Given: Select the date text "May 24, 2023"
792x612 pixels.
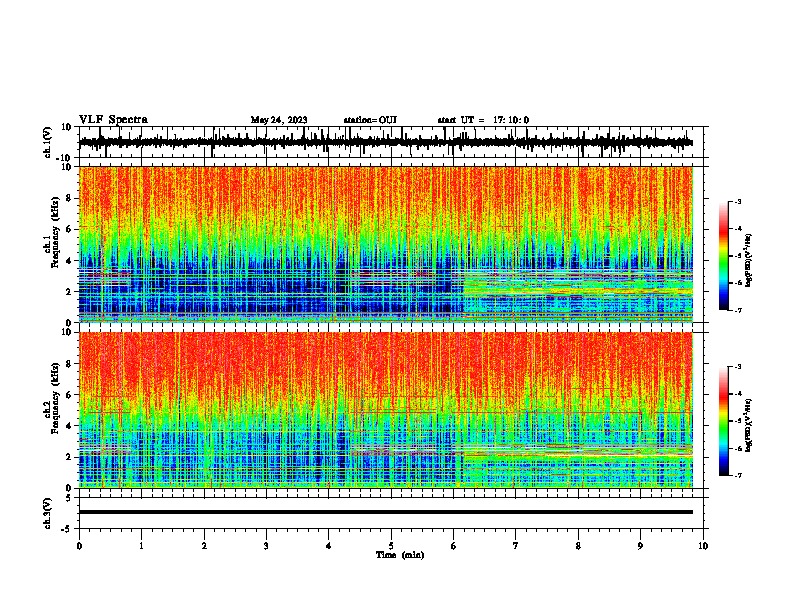Looking at the screenshot, I should (x=279, y=120).
